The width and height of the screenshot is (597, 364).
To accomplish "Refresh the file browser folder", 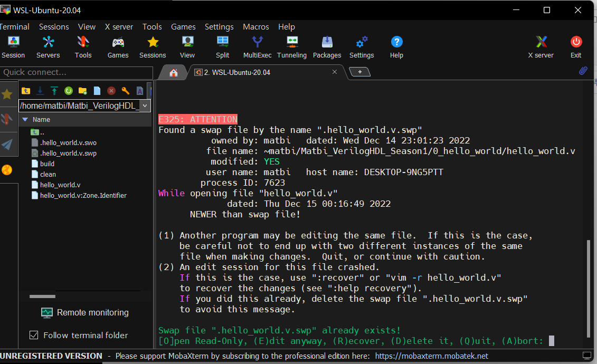I will click(x=68, y=91).
